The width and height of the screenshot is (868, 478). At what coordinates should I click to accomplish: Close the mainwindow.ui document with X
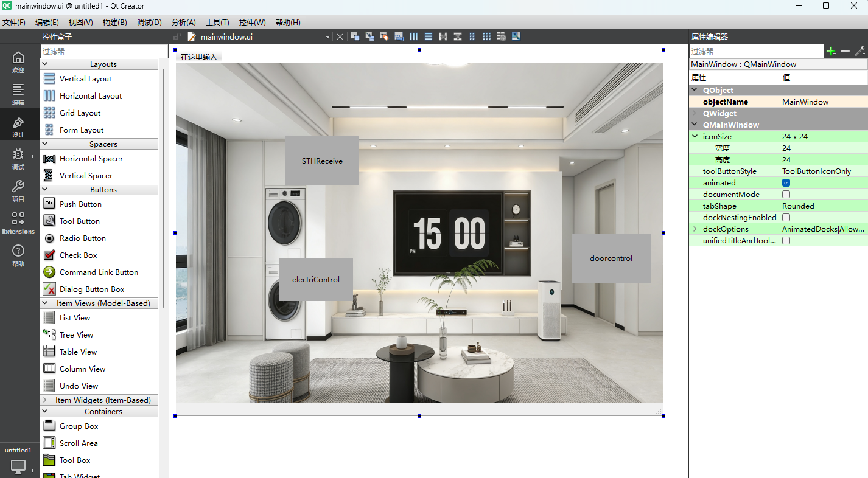[x=340, y=36]
